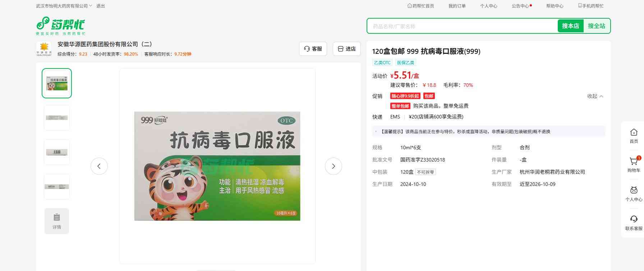This screenshot has height=271, width=644.
Task: Click the 客服 customer service button
Action: point(313,49)
